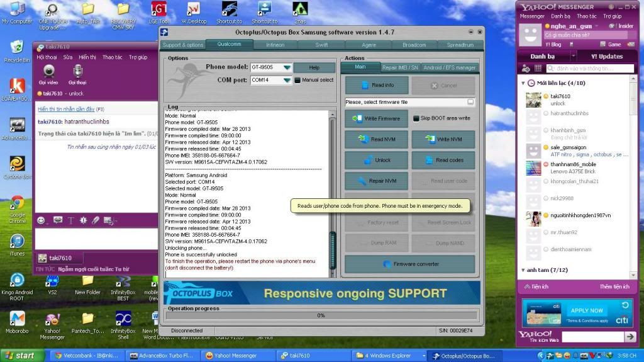644x362 pixels.
Task: Click chat message input box
Action: [96, 239]
